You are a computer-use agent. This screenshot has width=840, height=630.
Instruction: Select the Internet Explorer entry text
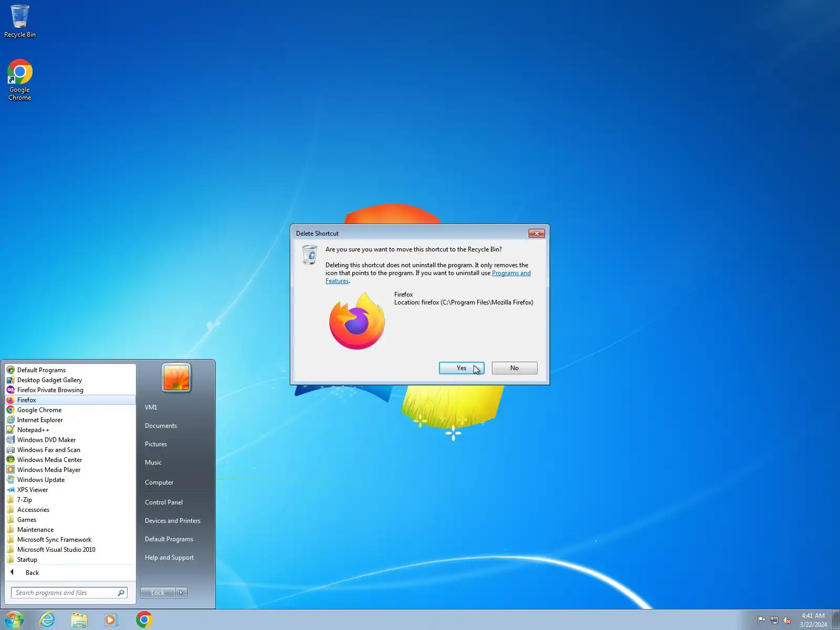(x=40, y=420)
